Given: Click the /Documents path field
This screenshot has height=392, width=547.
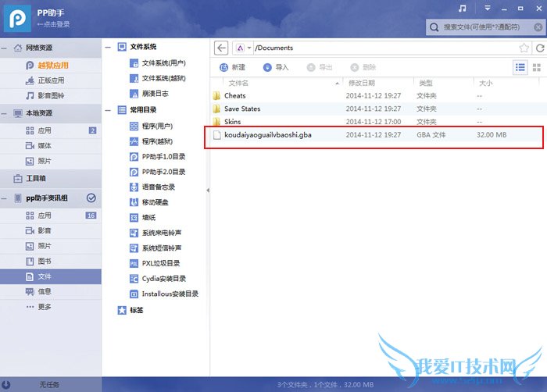Looking at the screenshot, I should [384, 48].
